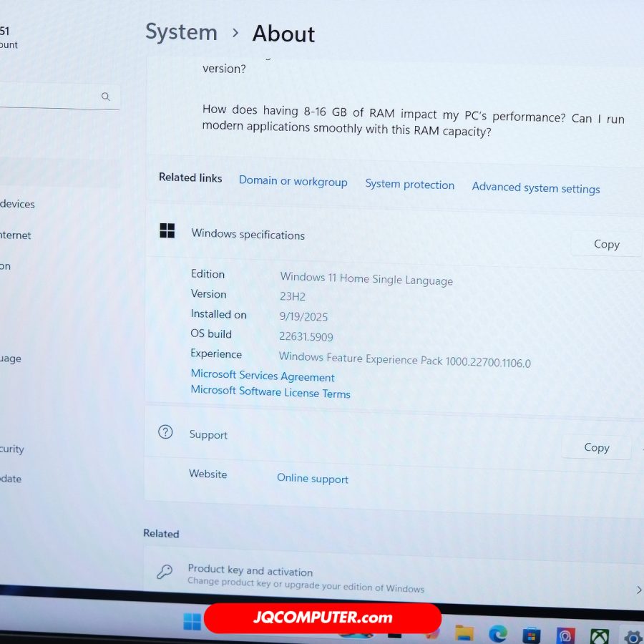644x644 pixels.
Task: Click the key icon for Product key
Action: click(165, 571)
